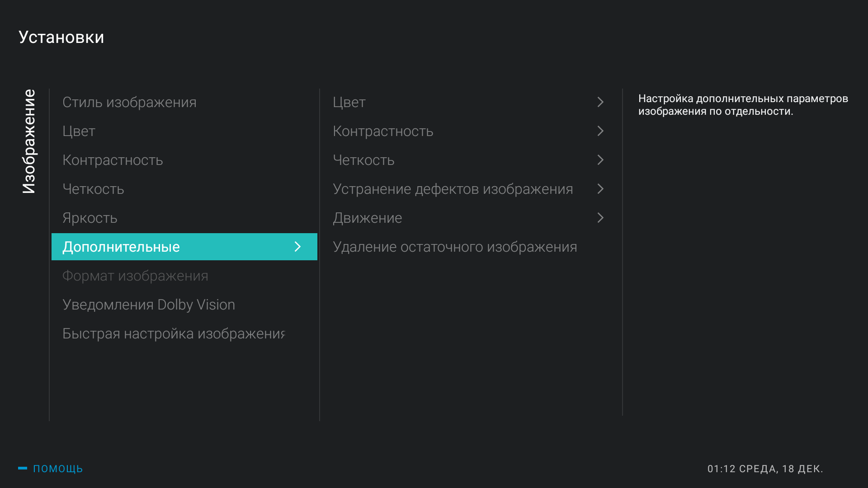Click chevron beside Устранение дефектов изображения
The width and height of the screenshot is (868, 488).
(600, 189)
